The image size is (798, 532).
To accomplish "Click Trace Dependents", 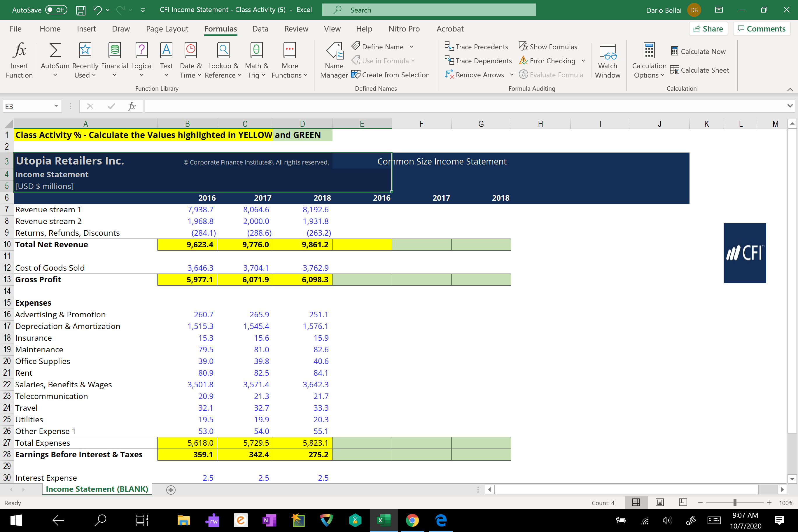I will coord(478,61).
